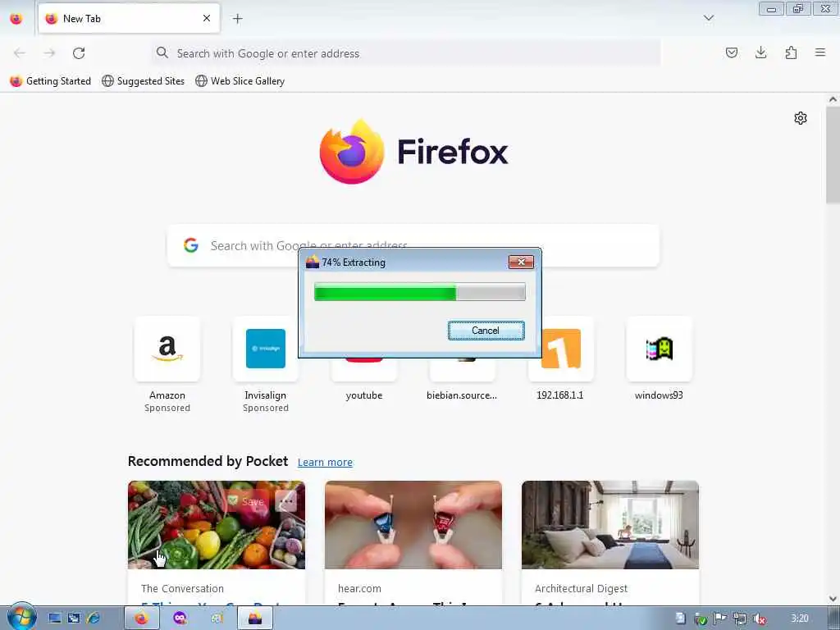The width and height of the screenshot is (840, 630).
Task: Close the New Tab tab
Action: (206, 18)
